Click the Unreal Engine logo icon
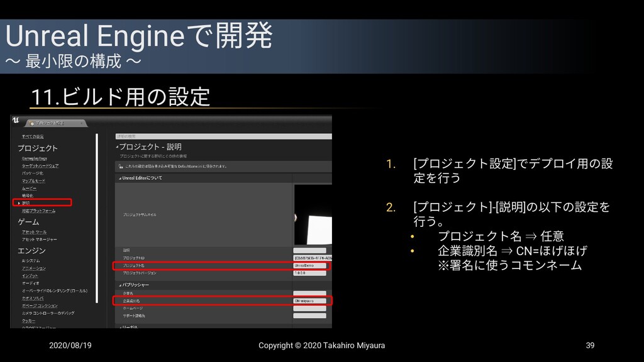 (16, 120)
